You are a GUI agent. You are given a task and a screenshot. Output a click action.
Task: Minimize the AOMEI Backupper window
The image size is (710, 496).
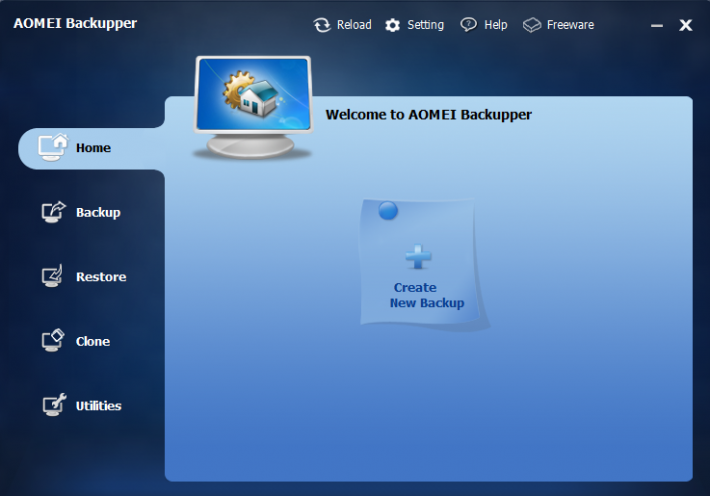[657, 26]
